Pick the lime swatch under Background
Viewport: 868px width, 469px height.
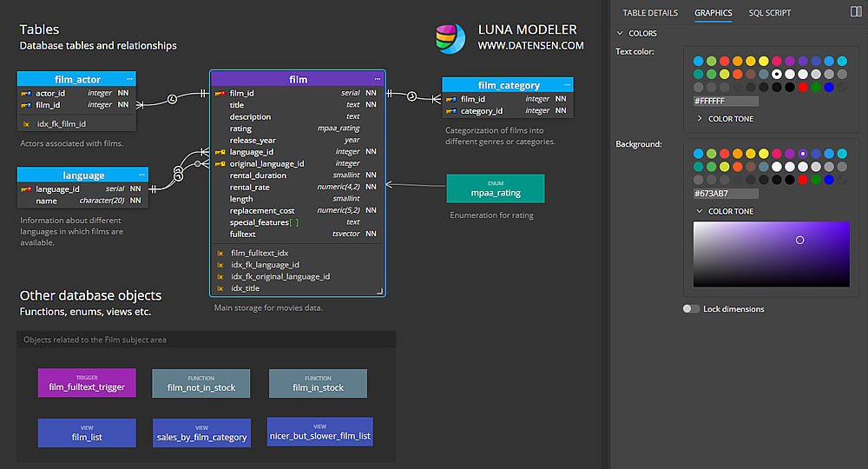[725, 166]
